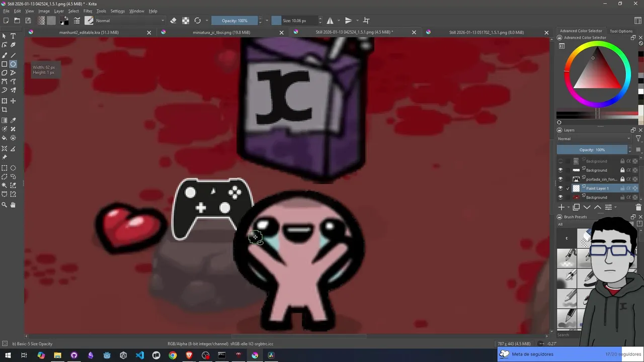The width and height of the screenshot is (644, 362).
Task: Move layer down with arrow button
Action: [587, 207]
